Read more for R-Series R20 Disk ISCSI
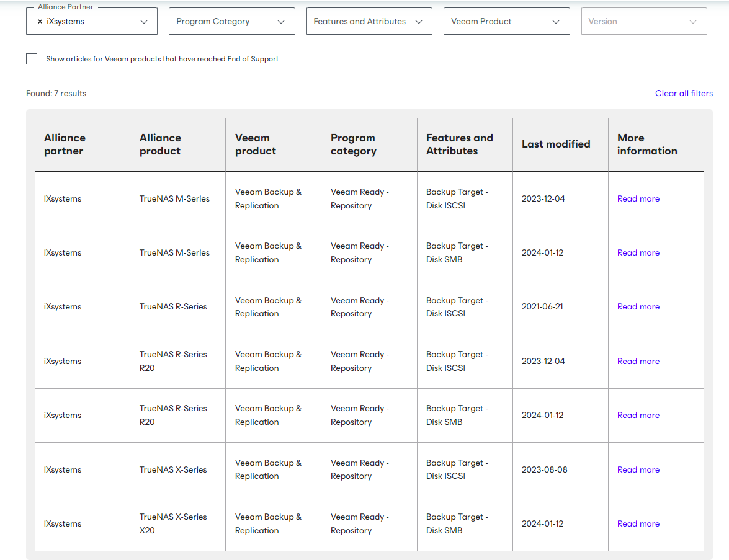The height and width of the screenshot is (560, 729). [638, 361]
